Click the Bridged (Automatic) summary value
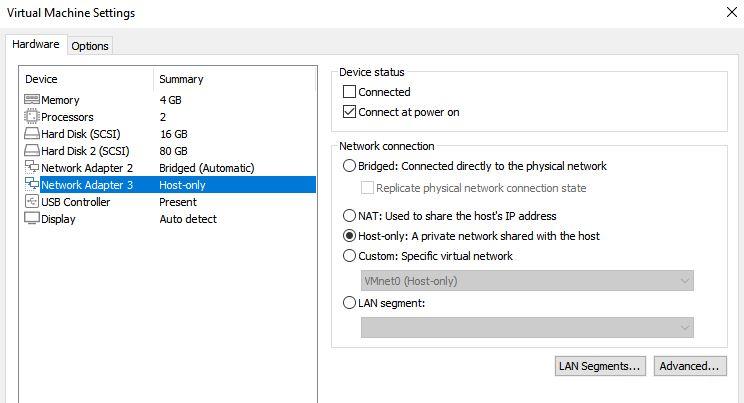 tap(207, 168)
